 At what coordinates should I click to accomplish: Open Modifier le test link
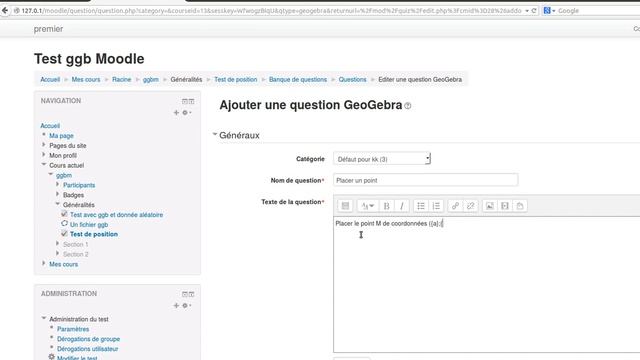point(77,358)
